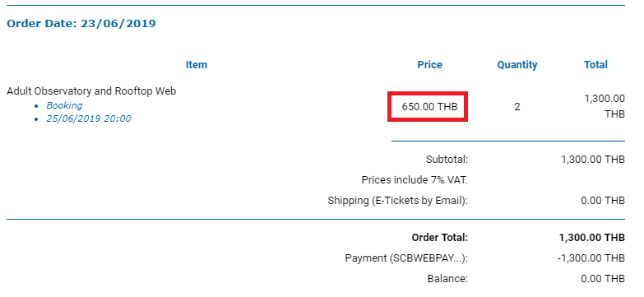Click the Price column header
Screen dimensions: 644x297
tap(429, 64)
